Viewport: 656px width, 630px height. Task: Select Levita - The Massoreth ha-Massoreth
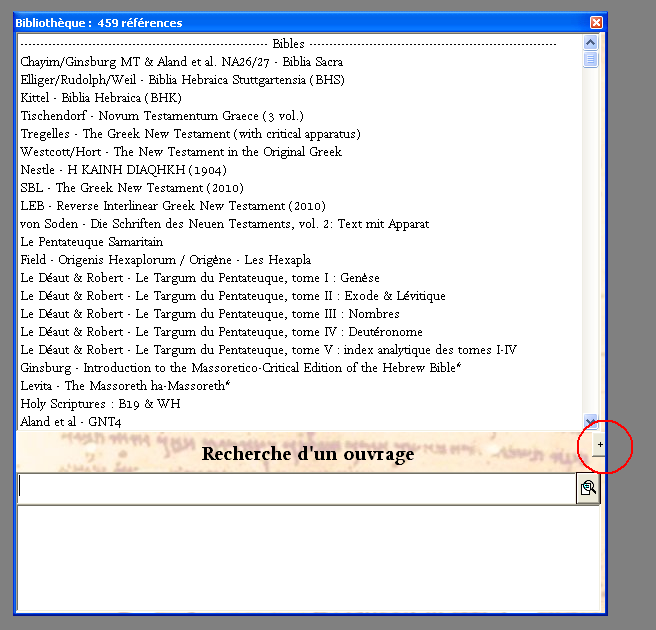pyautogui.click(x=125, y=386)
